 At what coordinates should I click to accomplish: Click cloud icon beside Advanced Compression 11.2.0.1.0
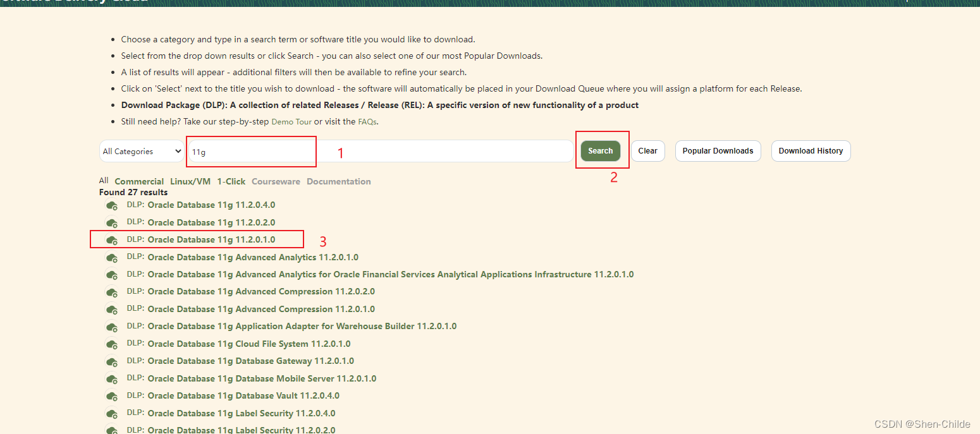coord(112,310)
